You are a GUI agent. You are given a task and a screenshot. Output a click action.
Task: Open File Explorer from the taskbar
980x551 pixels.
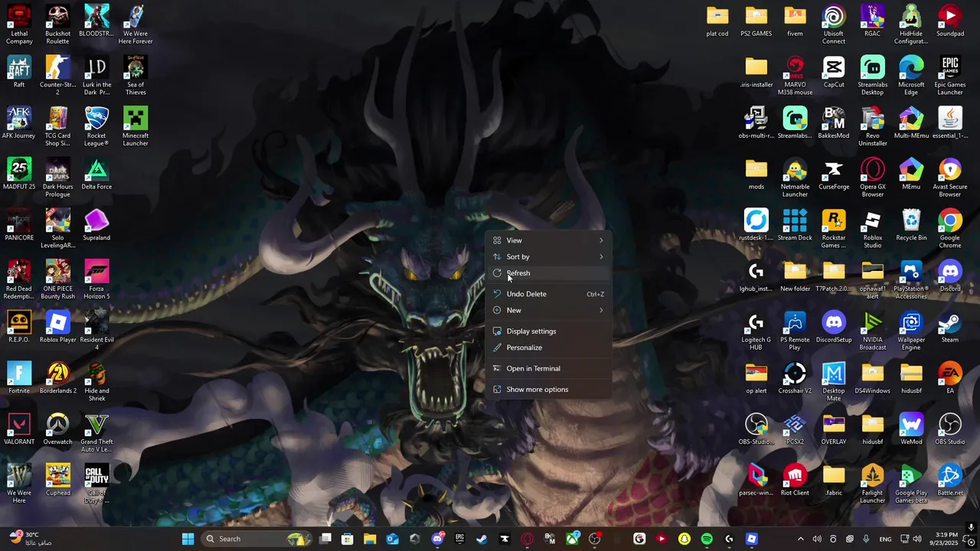[x=370, y=539]
